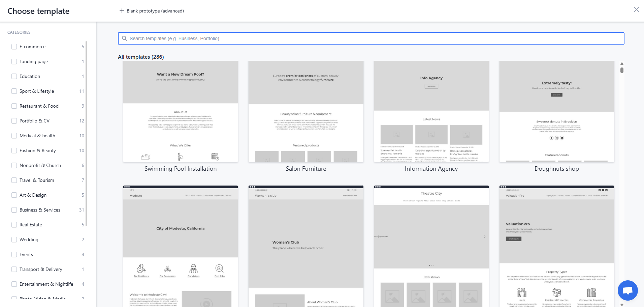Click Information Agency title text
The height and width of the screenshot is (307, 644).
click(431, 169)
